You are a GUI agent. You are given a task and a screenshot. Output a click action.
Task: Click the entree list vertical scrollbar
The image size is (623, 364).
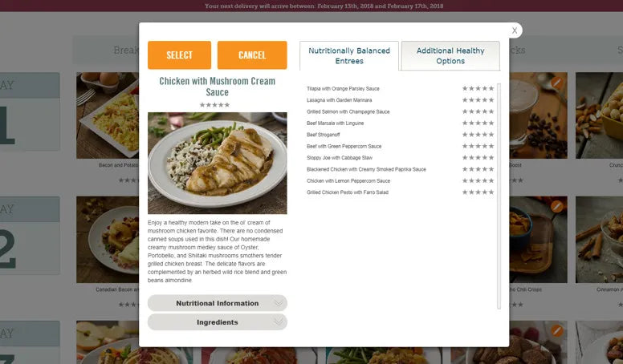click(x=499, y=196)
